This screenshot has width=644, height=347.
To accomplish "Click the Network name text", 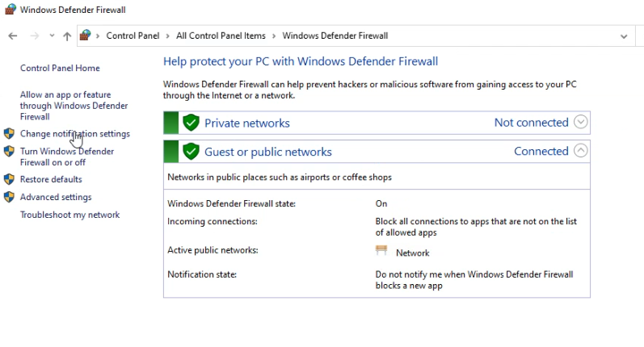I will click(412, 253).
